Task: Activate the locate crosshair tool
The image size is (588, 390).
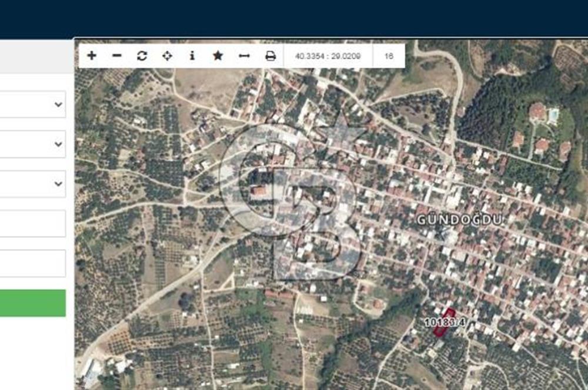Action: tap(167, 56)
